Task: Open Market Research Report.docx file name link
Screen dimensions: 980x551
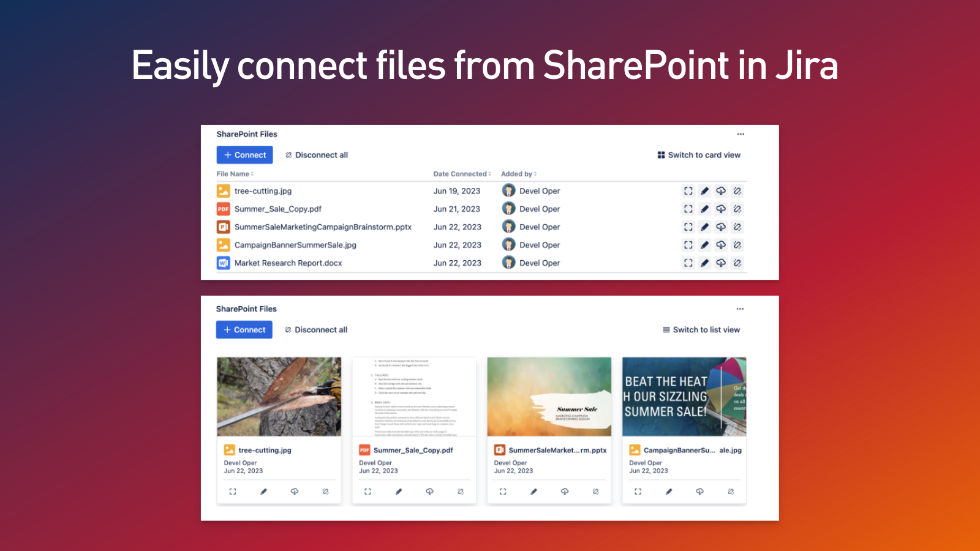Action: (x=288, y=263)
